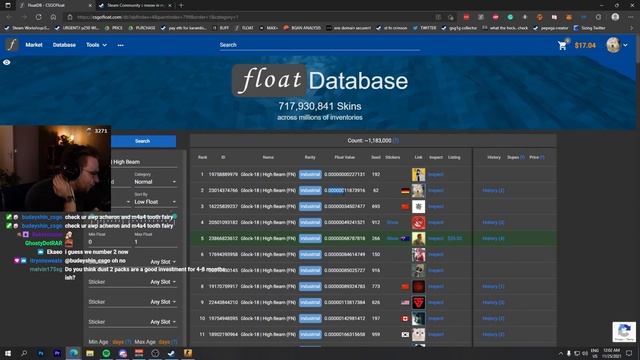Screen dimensions: 640x360
Task: Click the Canadian flag icon in rank 10 row
Action: 405,318
